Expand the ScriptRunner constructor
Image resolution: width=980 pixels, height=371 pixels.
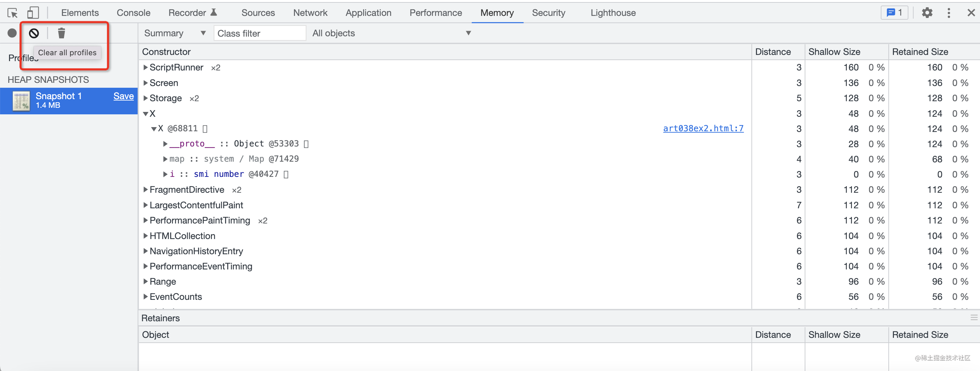(146, 67)
